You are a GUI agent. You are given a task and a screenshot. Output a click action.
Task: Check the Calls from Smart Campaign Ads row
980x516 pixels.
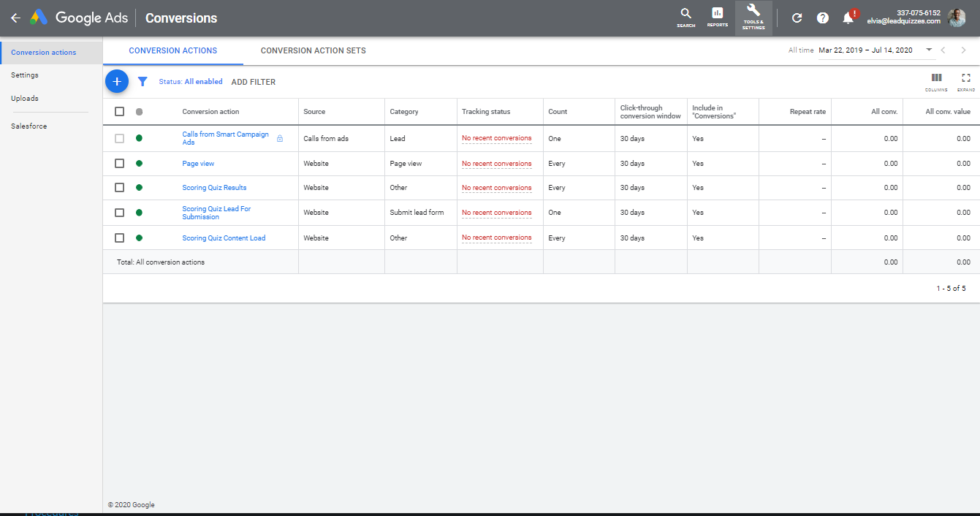120,138
